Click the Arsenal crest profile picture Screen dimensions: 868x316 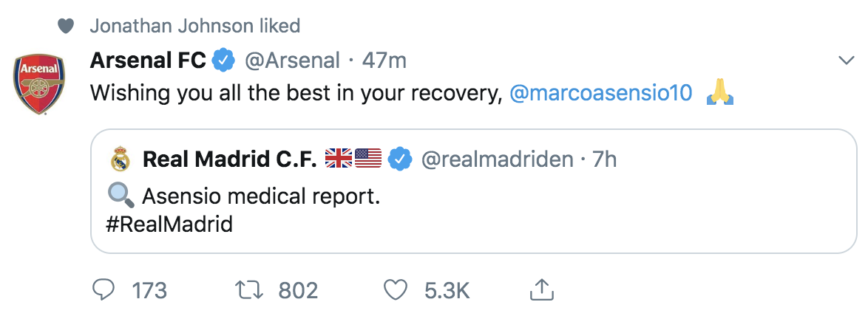pos(38,84)
